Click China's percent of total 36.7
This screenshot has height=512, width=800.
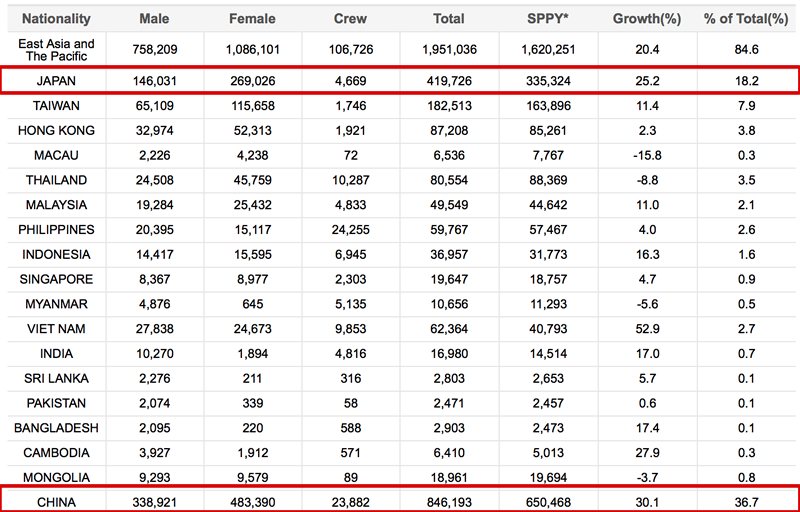(746, 502)
